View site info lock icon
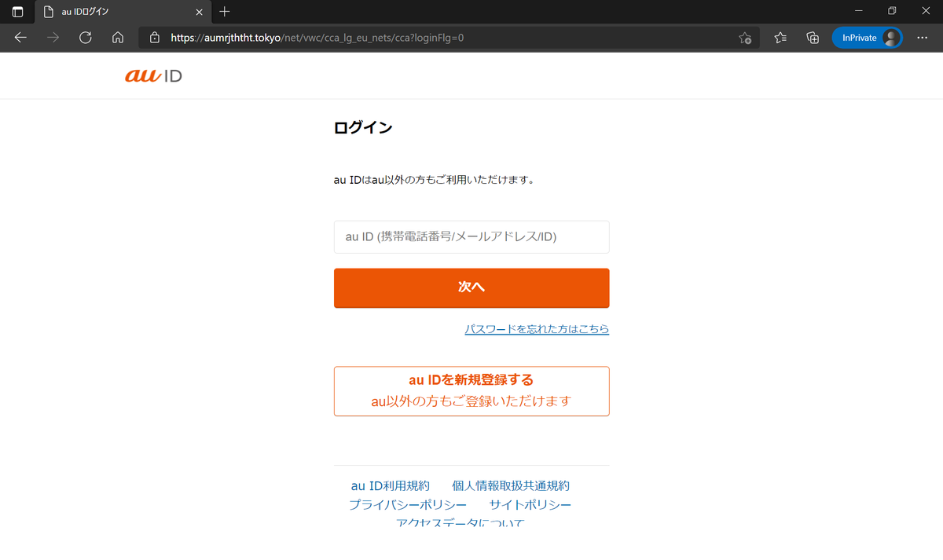 pyautogui.click(x=155, y=38)
